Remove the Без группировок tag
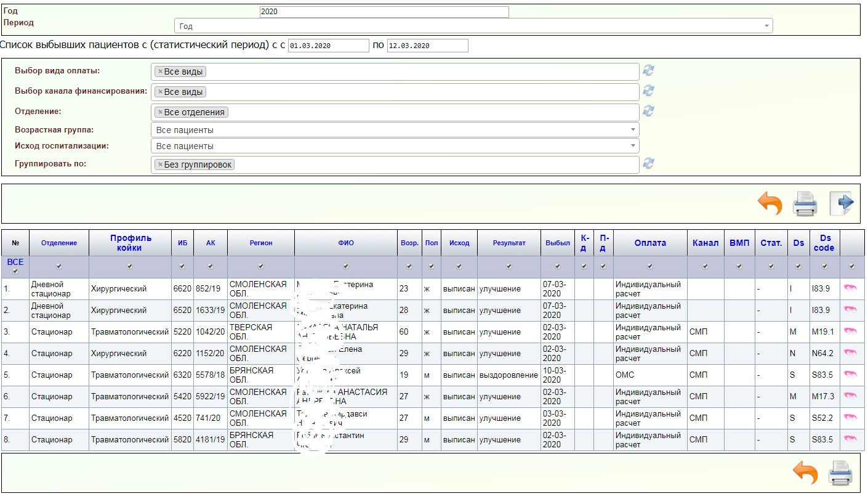Viewport: 868px width, 496px height. tap(160, 165)
